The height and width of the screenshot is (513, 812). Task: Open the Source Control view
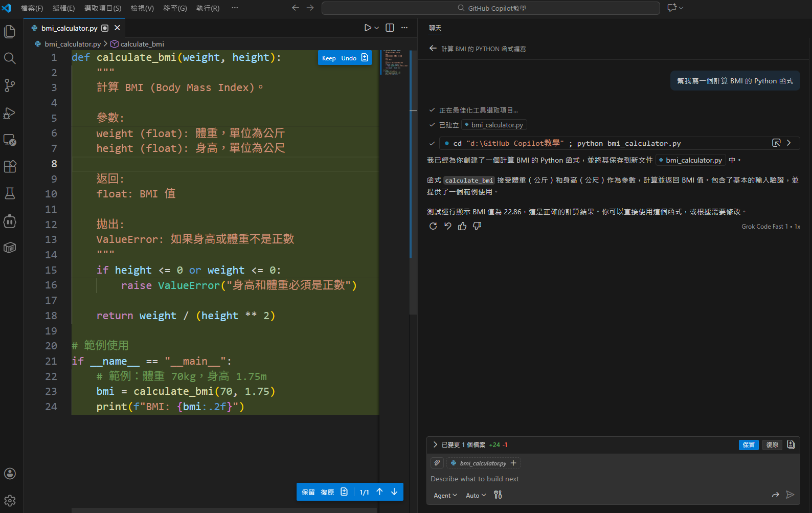10,85
